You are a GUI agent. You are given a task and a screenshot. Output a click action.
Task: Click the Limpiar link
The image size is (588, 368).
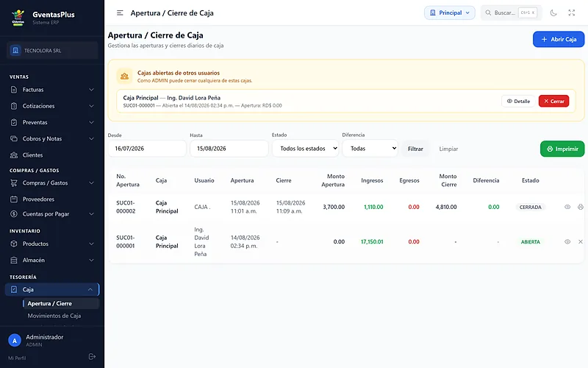click(448, 149)
